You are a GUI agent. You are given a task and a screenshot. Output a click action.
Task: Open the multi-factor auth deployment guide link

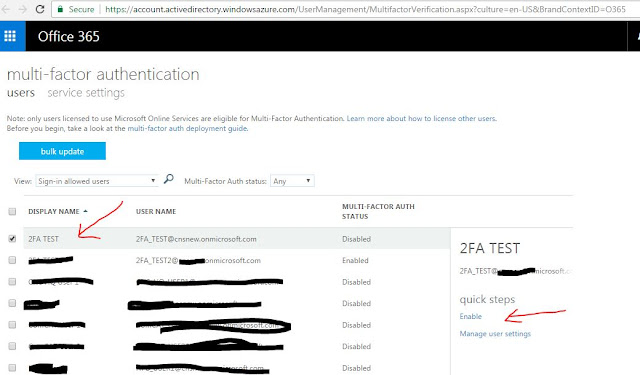tap(187, 129)
